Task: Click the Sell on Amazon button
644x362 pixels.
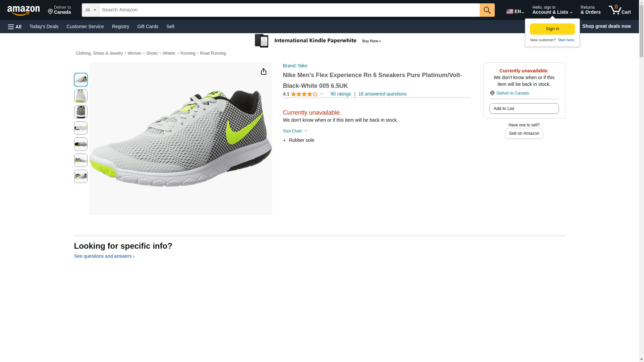Action: point(524,133)
